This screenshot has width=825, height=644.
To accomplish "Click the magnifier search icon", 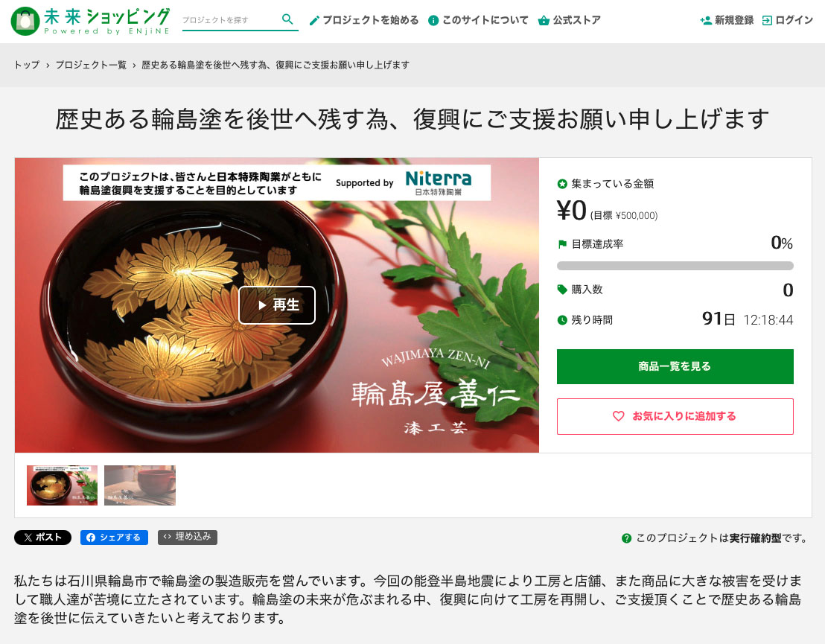I will pos(287,19).
